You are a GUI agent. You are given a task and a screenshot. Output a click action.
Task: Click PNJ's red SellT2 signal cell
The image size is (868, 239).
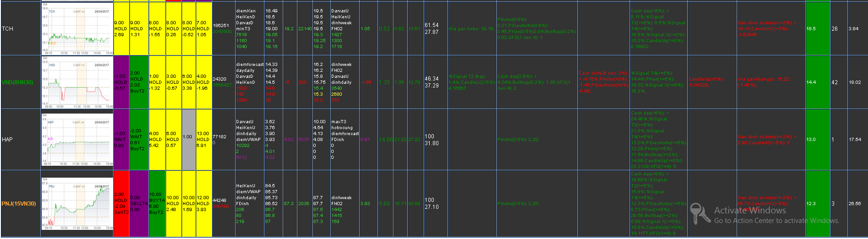[121, 204]
